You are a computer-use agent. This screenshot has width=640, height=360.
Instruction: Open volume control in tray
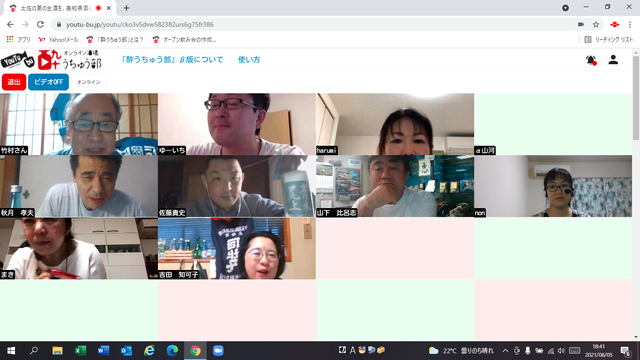pyautogui.click(x=561, y=351)
